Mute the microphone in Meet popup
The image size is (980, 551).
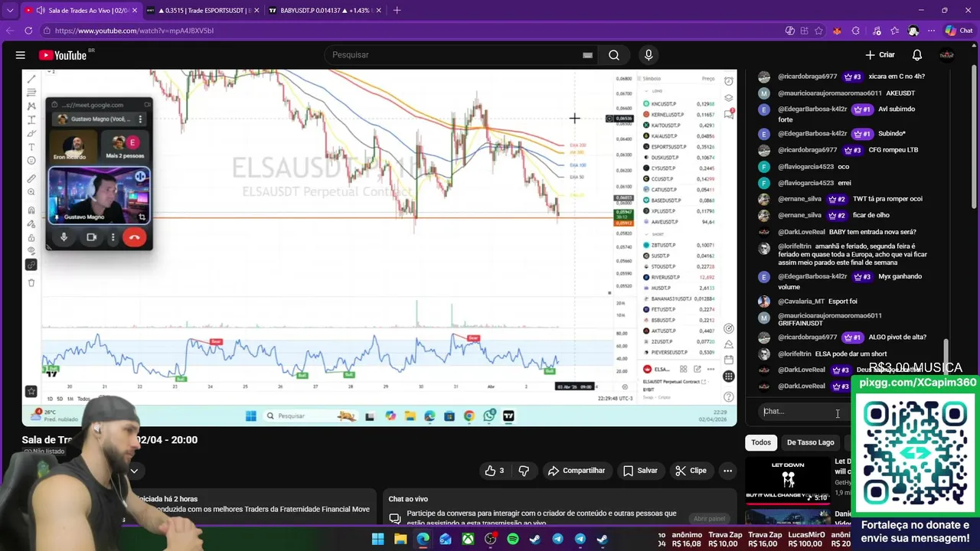pyautogui.click(x=64, y=237)
